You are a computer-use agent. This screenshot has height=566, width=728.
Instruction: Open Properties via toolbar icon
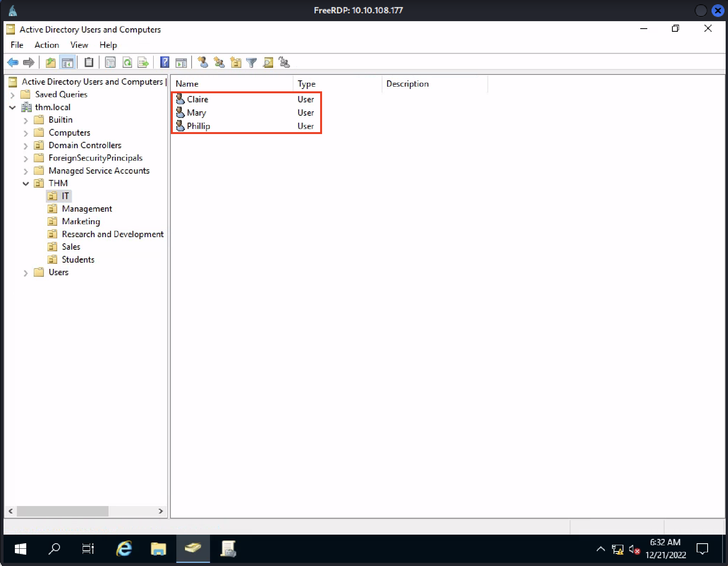pos(110,62)
